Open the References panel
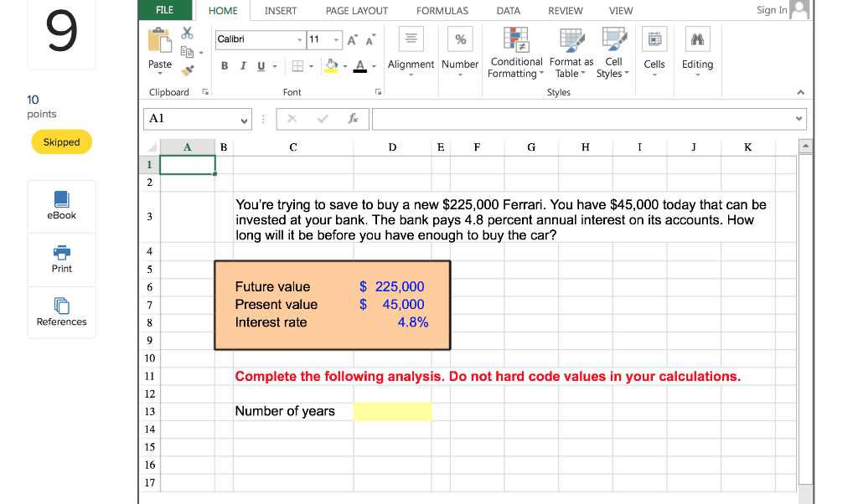The height and width of the screenshot is (504, 858). 61,312
